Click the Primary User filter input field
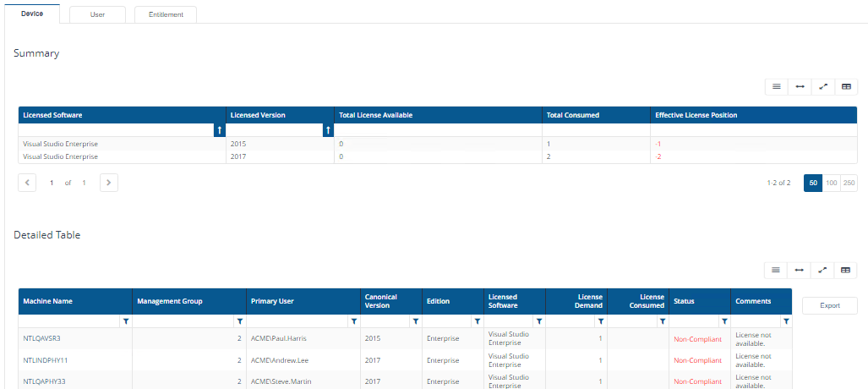The width and height of the screenshot is (868, 389). pyautogui.click(x=298, y=321)
